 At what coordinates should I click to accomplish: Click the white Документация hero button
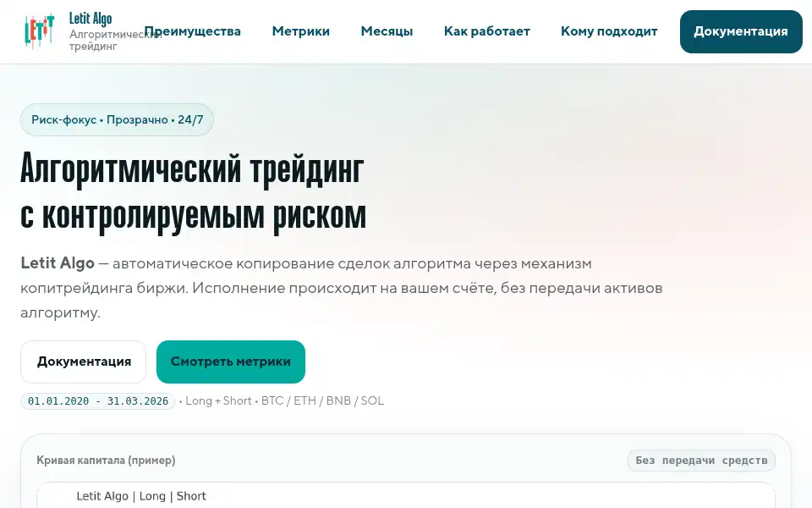tap(84, 362)
